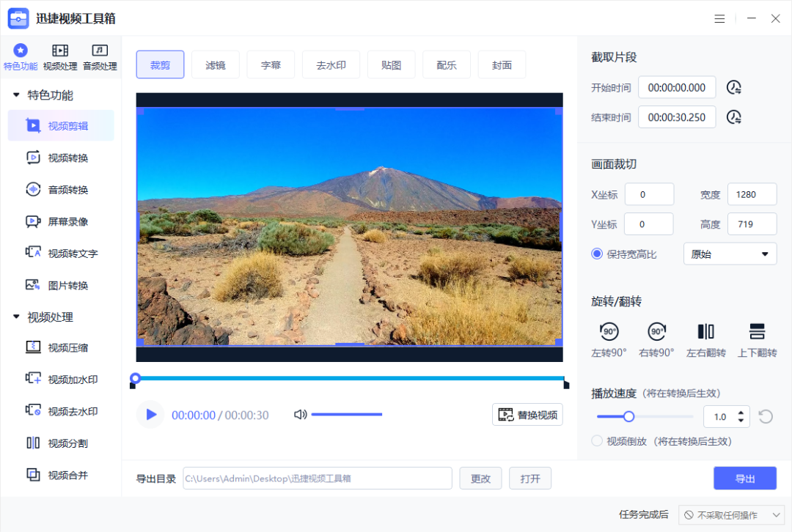Viewport: 792px width, 532px height.
Task: Click 打开 to open export folder
Action: (530, 479)
